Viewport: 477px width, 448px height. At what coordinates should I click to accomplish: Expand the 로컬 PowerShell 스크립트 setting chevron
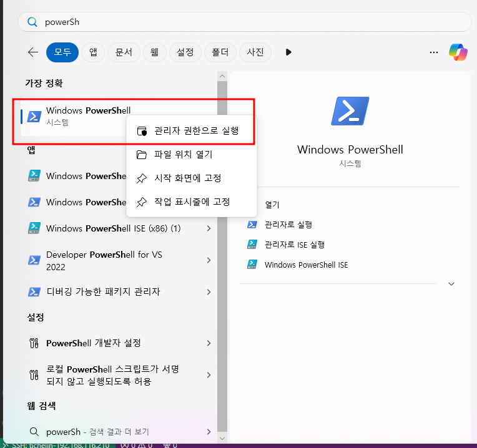tap(209, 375)
